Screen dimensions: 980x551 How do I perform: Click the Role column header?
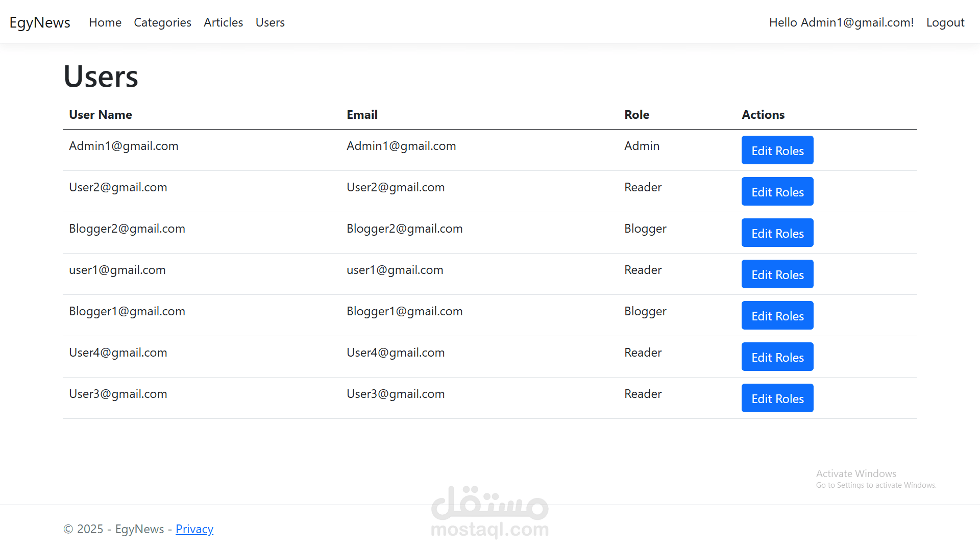(636, 115)
